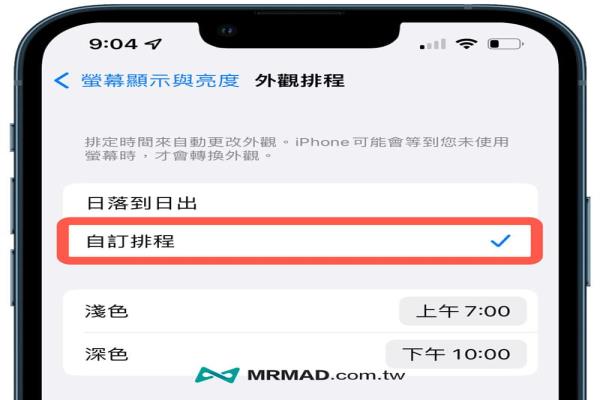Viewport: 600px width, 400px height.
Task: Tap the 外觀排程 page title
Action: [300, 80]
